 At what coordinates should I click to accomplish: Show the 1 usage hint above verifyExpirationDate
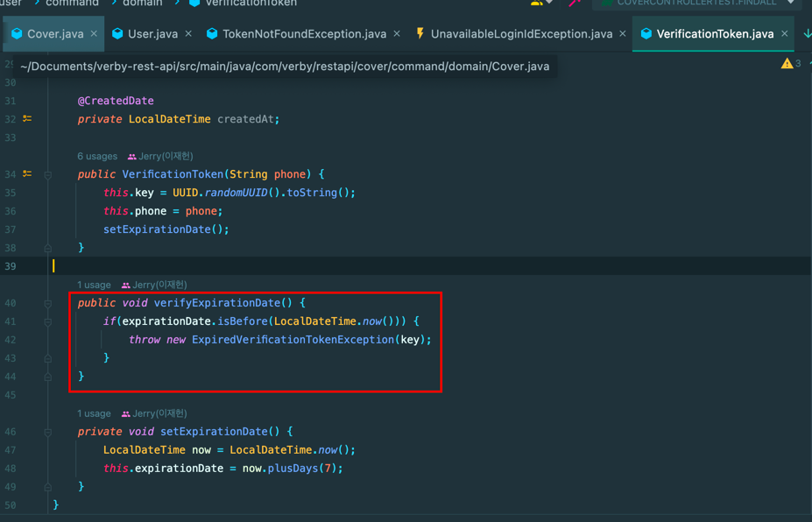point(94,285)
